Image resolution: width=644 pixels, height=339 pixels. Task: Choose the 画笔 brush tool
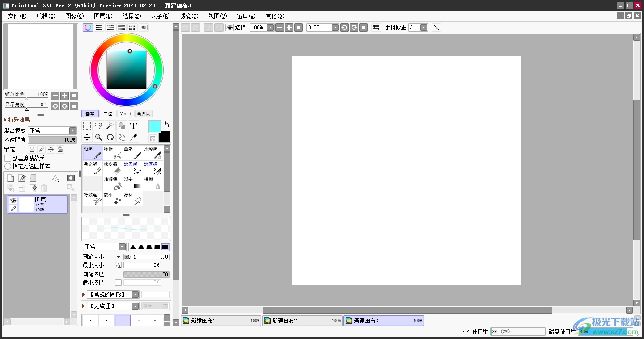(133, 153)
